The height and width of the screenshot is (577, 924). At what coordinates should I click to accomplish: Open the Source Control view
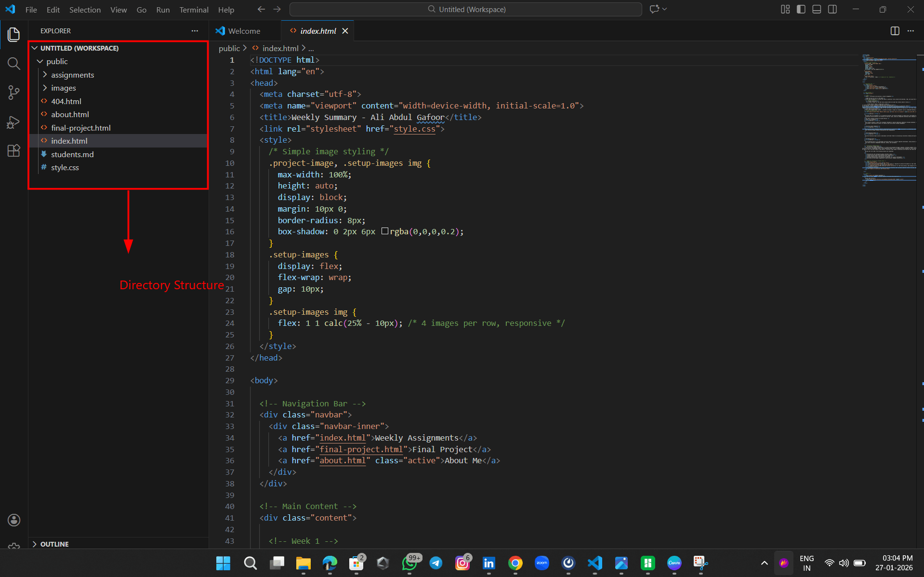13,93
